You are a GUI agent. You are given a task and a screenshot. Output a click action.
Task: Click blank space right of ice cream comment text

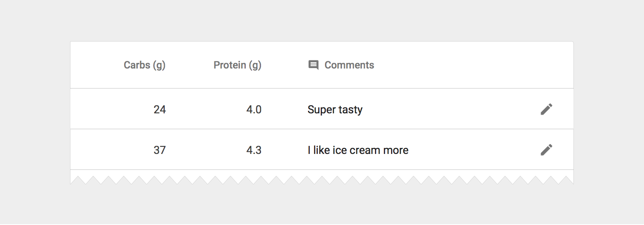pyautogui.click(x=470, y=150)
